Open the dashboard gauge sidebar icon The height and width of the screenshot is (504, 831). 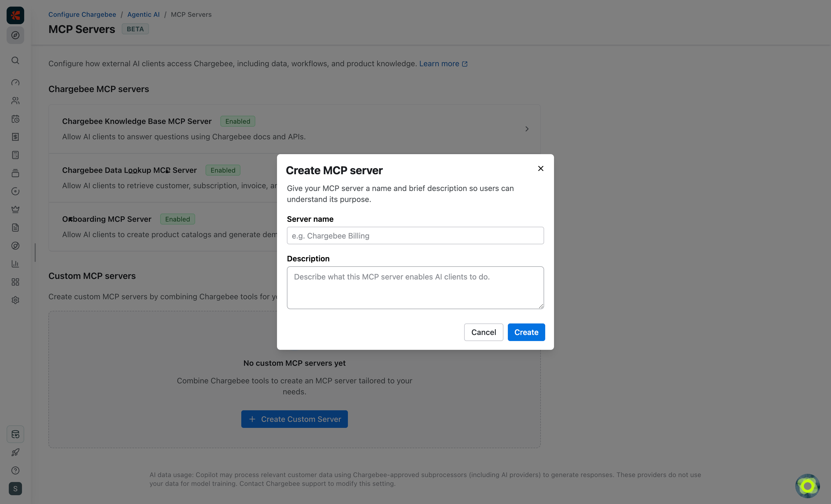15,82
